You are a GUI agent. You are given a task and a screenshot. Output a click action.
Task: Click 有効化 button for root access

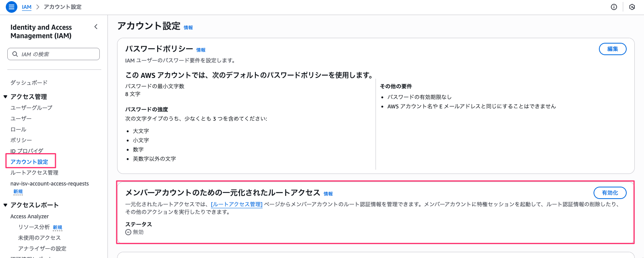610,193
